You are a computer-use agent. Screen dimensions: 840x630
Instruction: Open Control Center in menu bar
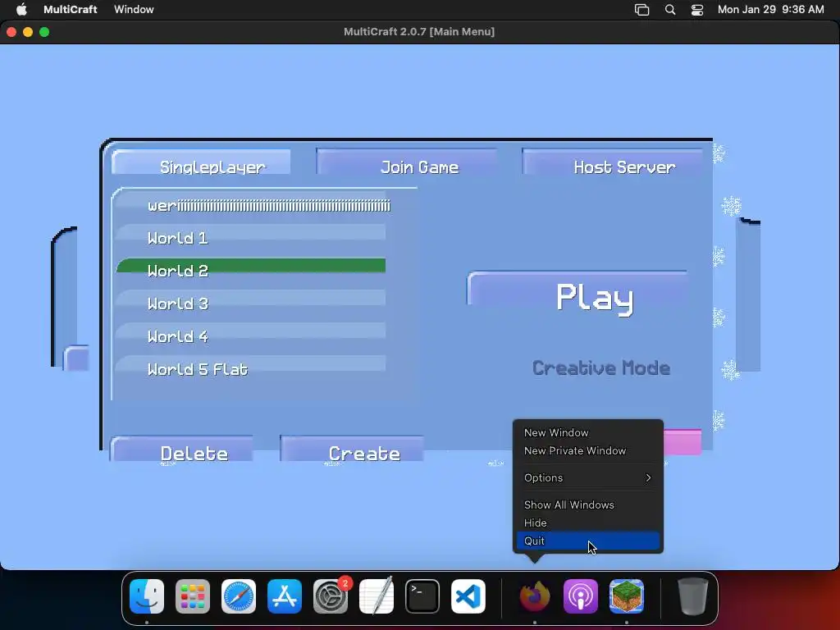pos(697,10)
